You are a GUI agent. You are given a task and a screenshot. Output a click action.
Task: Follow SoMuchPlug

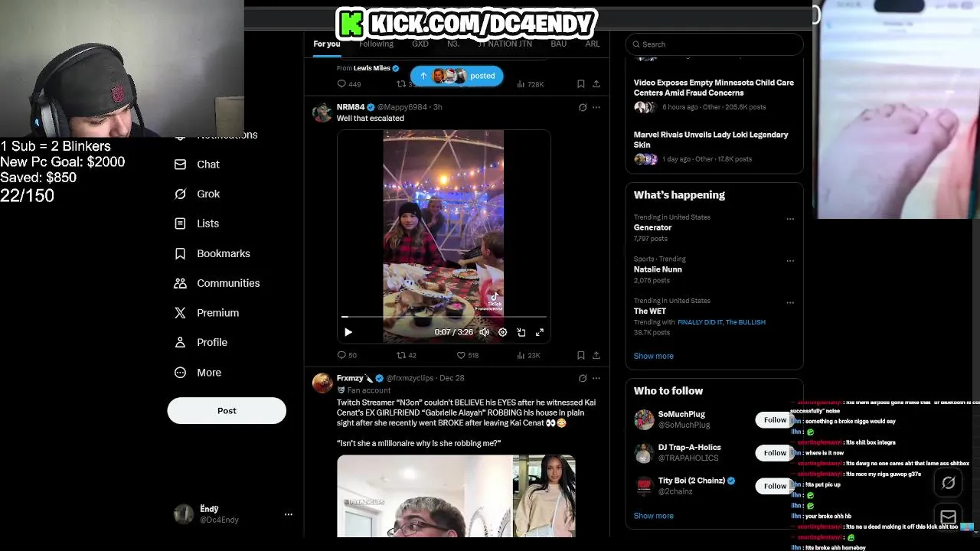coord(775,419)
